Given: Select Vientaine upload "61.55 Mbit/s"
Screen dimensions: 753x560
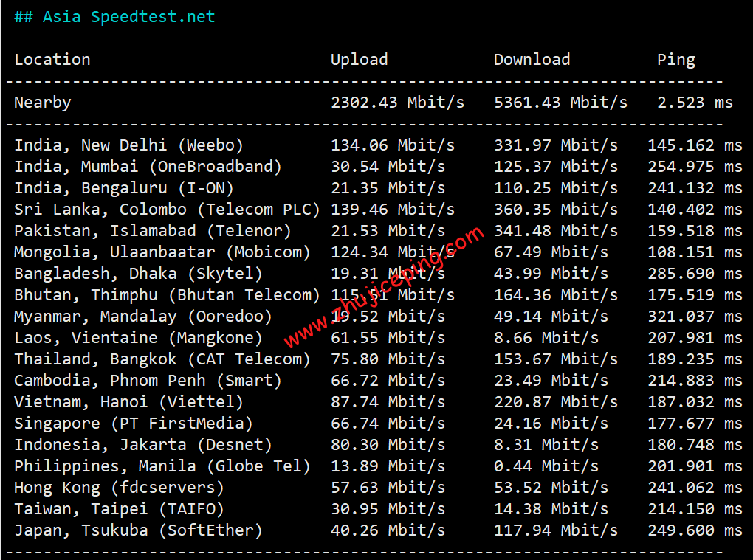Looking at the screenshot, I should point(388,338).
